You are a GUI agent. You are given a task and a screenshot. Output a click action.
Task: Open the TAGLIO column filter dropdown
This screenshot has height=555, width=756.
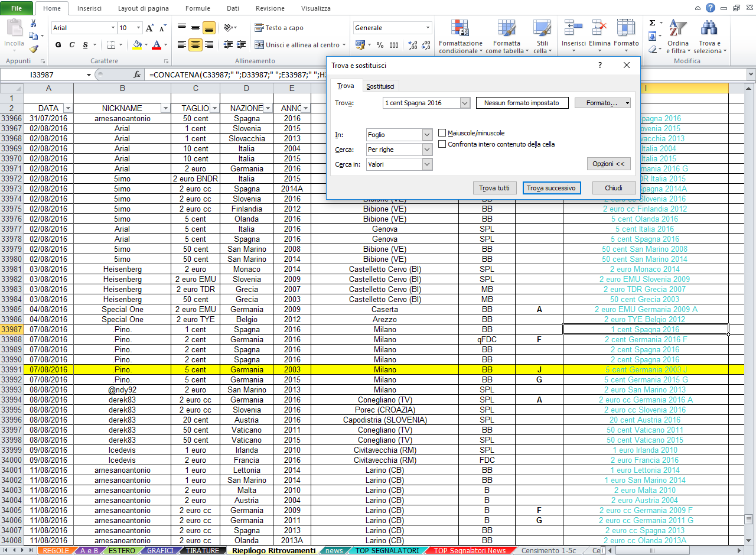pyautogui.click(x=215, y=108)
